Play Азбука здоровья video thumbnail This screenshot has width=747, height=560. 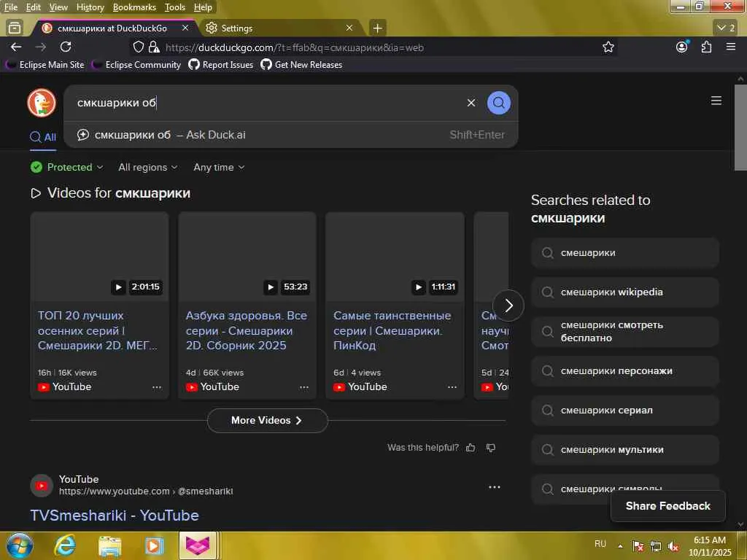point(247,257)
